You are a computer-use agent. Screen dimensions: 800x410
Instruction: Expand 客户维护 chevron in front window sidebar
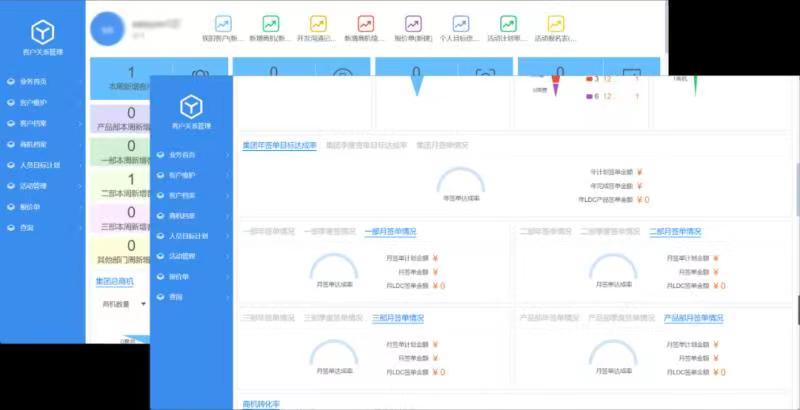(x=228, y=175)
